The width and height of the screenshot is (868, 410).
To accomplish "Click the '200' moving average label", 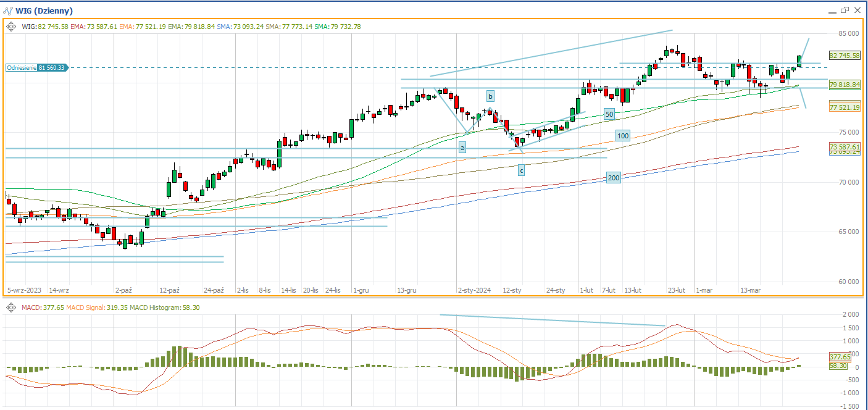I will 613,178.
